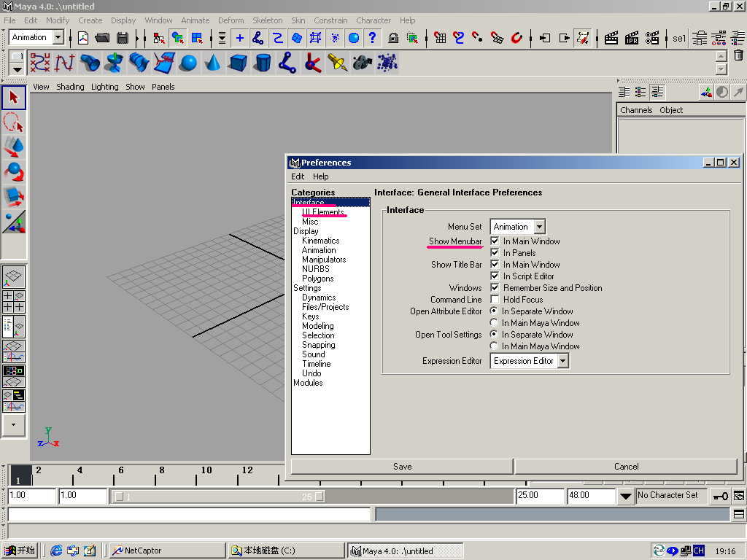The width and height of the screenshot is (747, 560).
Task: Open the main File menu
Action: coord(9,20)
